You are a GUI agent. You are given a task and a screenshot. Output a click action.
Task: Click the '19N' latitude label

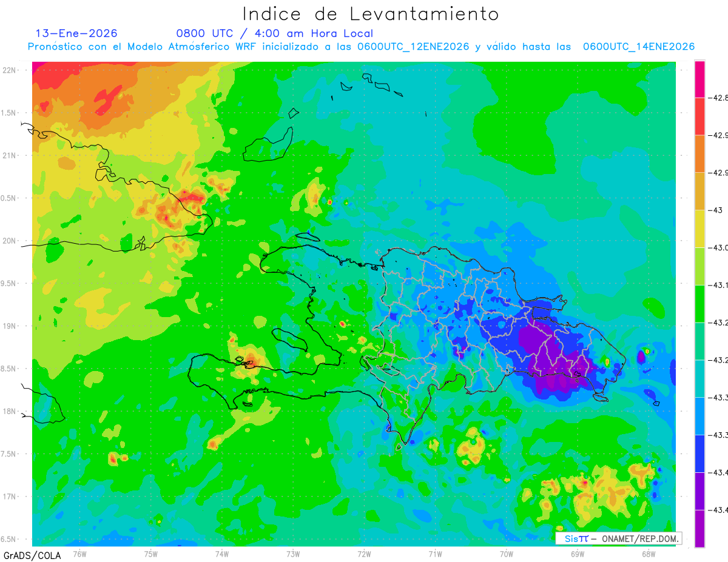(x=9, y=326)
